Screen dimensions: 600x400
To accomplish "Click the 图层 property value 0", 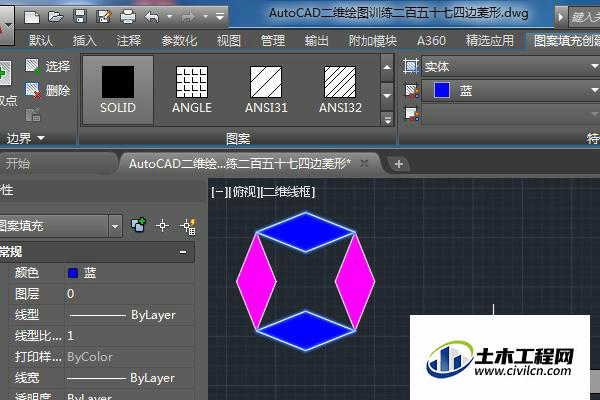I will click(x=129, y=294).
